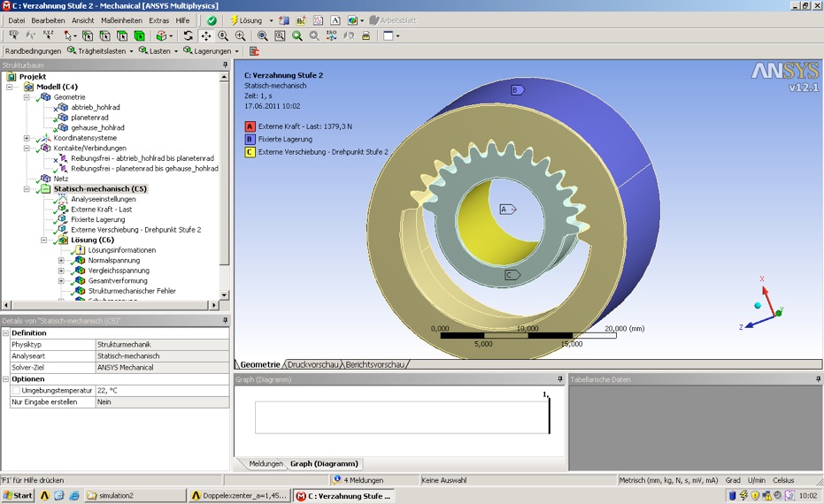This screenshot has width=824, height=504.
Task: Select the edge selection filter
Action: 105,35
